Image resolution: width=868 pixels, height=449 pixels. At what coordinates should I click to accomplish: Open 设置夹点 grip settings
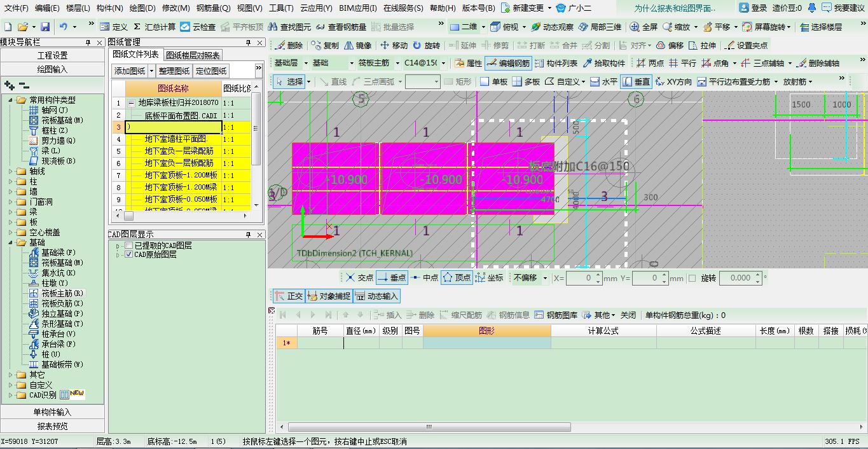(x=746, y=46)
